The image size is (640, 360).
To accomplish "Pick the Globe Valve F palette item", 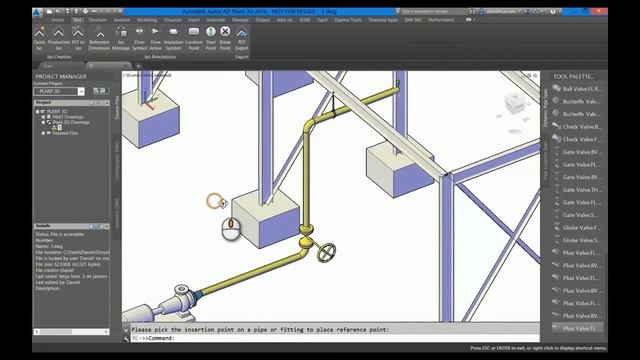I will point(577,228).
